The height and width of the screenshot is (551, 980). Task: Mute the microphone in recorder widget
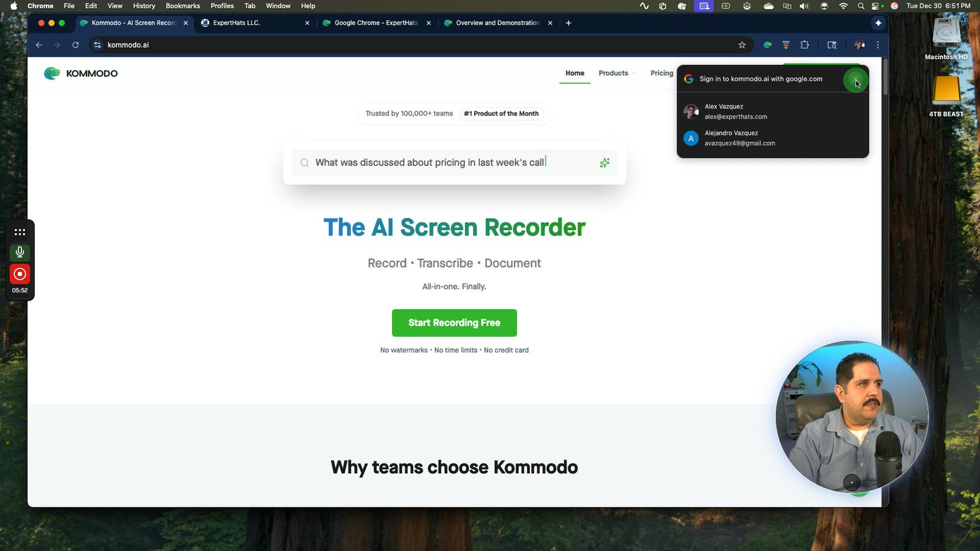pyautogui.click(x=20, y=252)
